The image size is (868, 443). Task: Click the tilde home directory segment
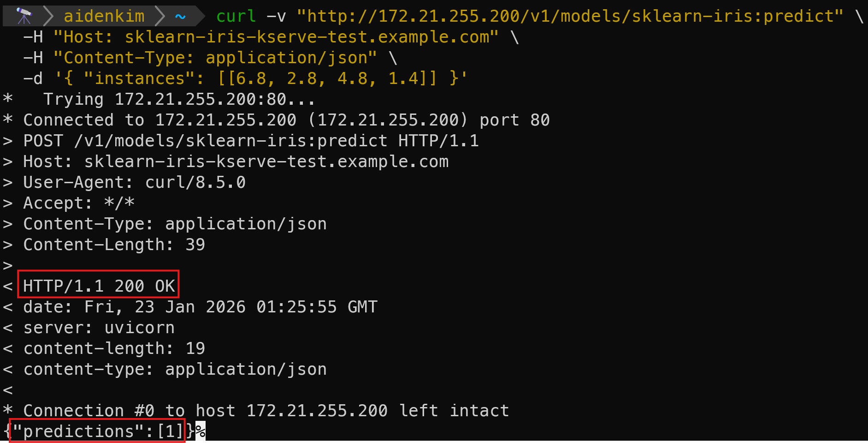tap(180, 17)
